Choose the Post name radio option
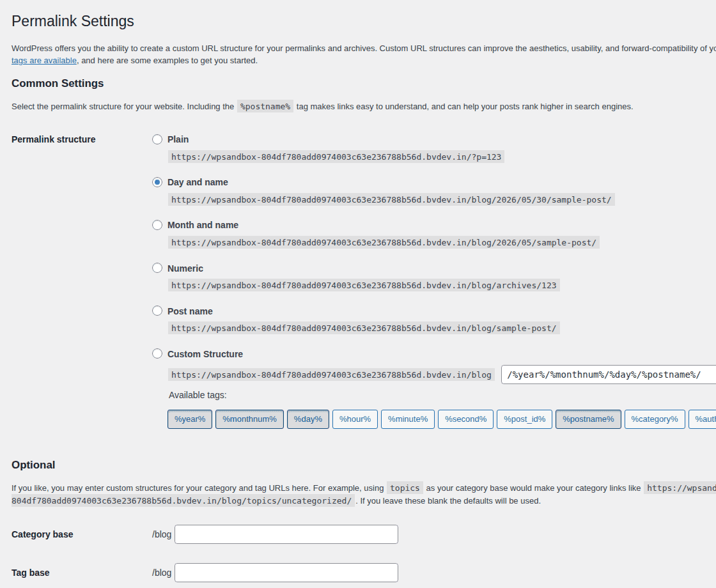This screenshot has width=716, height=588. 157,311
